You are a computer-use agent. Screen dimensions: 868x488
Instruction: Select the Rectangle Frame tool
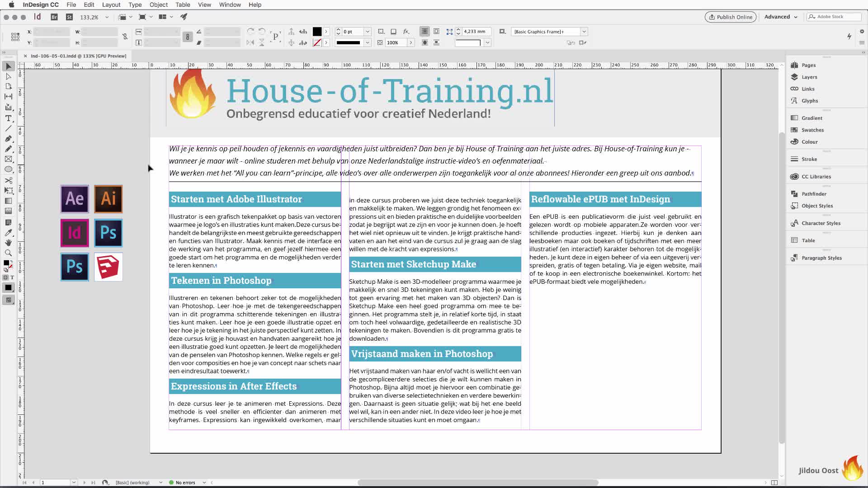point(8,159)
